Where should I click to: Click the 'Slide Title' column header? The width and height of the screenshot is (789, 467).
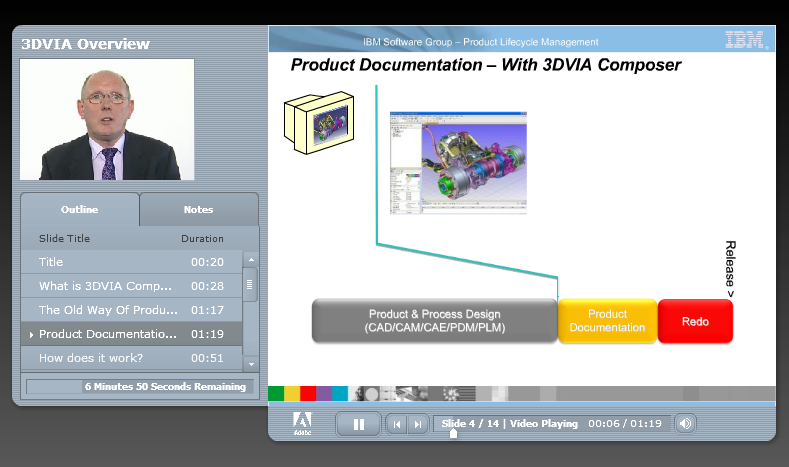[x=64, y=239]
